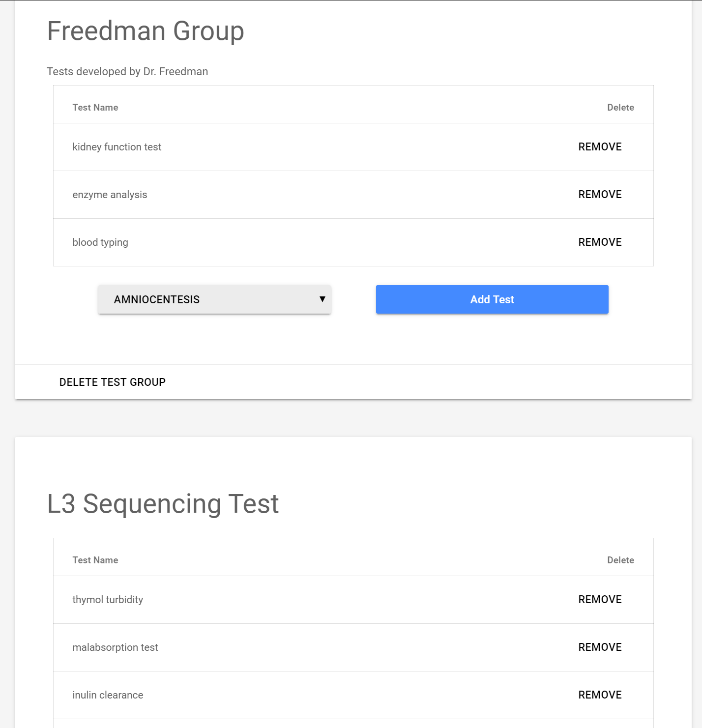
Task: Click the blue Add Test button
Action: (x=492, y=299)
